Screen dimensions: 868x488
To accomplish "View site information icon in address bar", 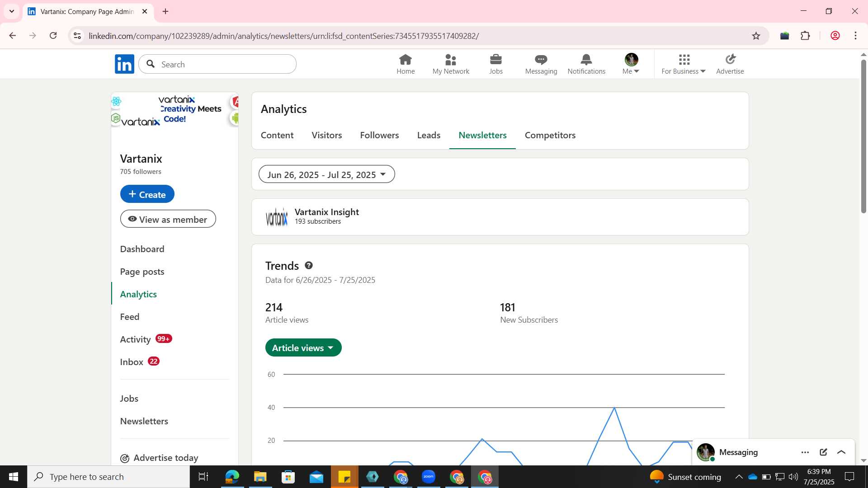I will point(77,36).
